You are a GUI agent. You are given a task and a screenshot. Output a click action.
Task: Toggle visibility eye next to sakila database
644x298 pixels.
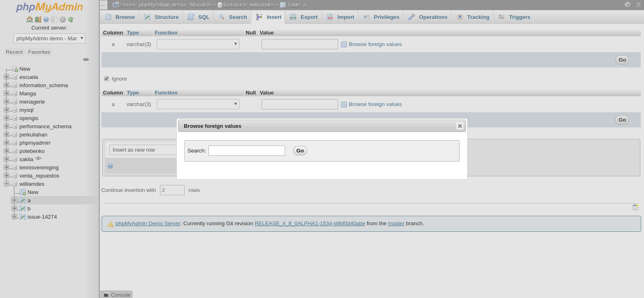coord(38,158)
